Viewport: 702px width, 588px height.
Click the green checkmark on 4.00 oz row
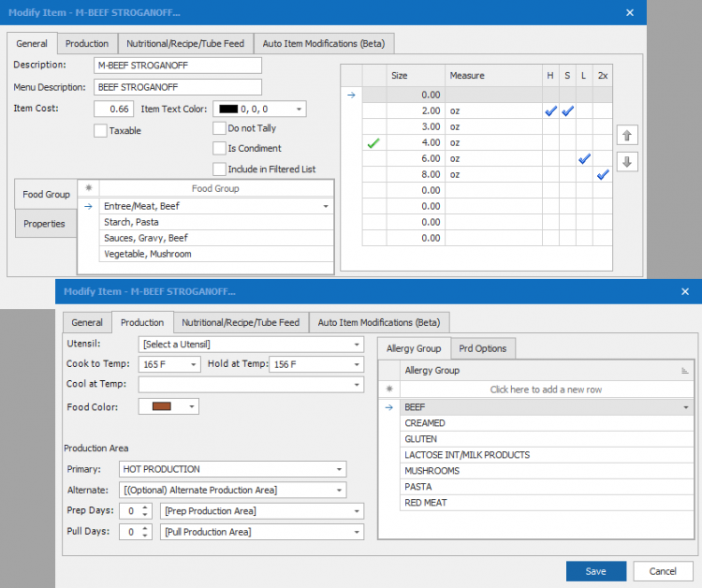tap(373, 143)
